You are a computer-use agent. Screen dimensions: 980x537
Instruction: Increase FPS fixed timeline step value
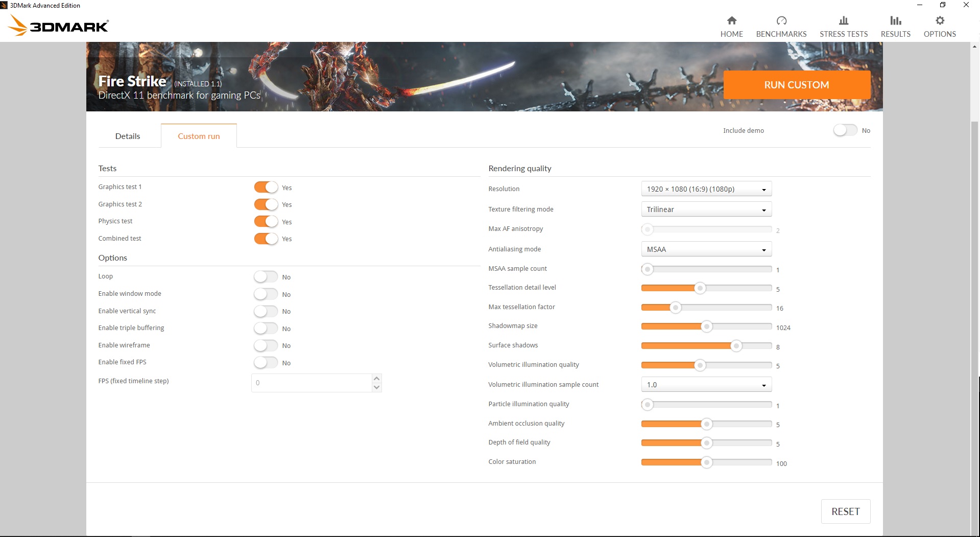click(x=376, y=379)
